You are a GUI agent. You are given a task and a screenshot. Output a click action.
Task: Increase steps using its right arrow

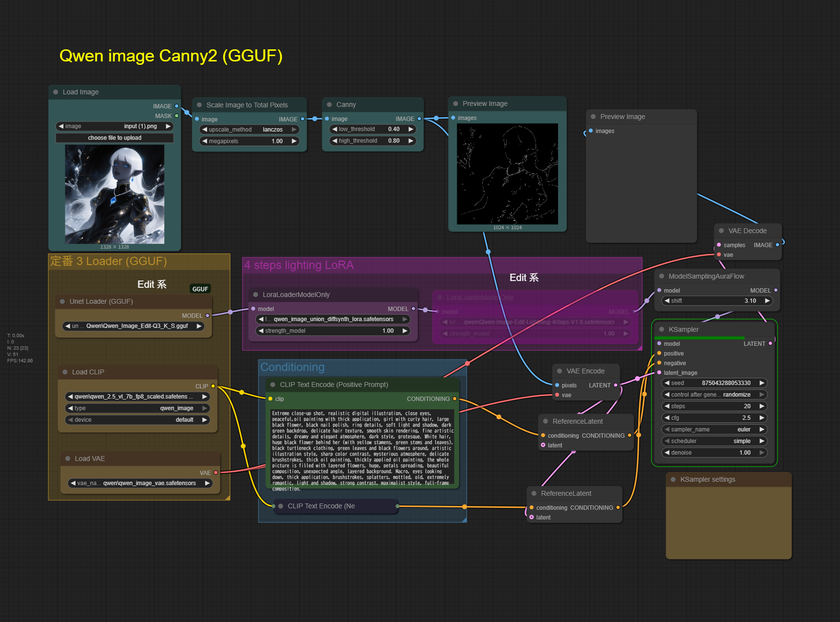click(762, 406)
